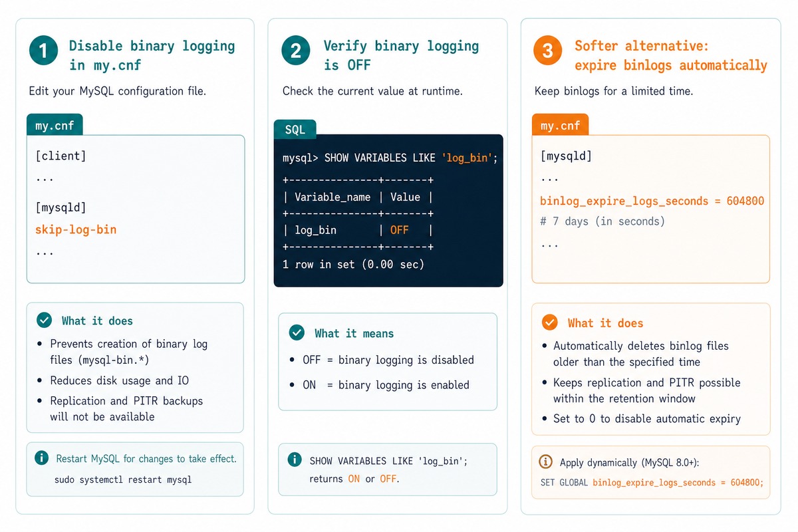Click "binlog_expire_logs_seconds = 604800" in my.cnf config

tap(652, 201)
